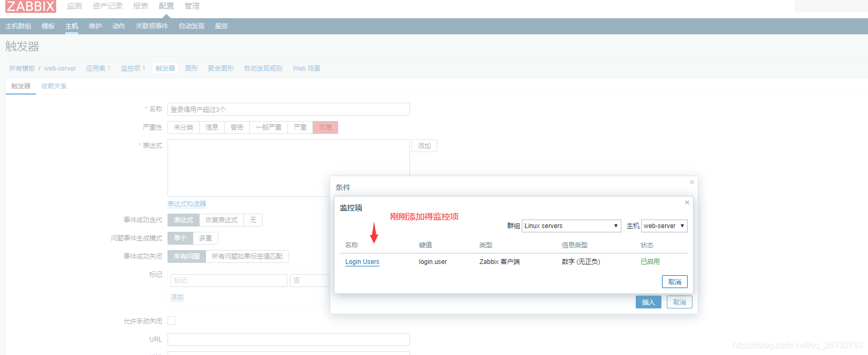
Task: Open the 报表 top menu
Action: coord(141,6)
